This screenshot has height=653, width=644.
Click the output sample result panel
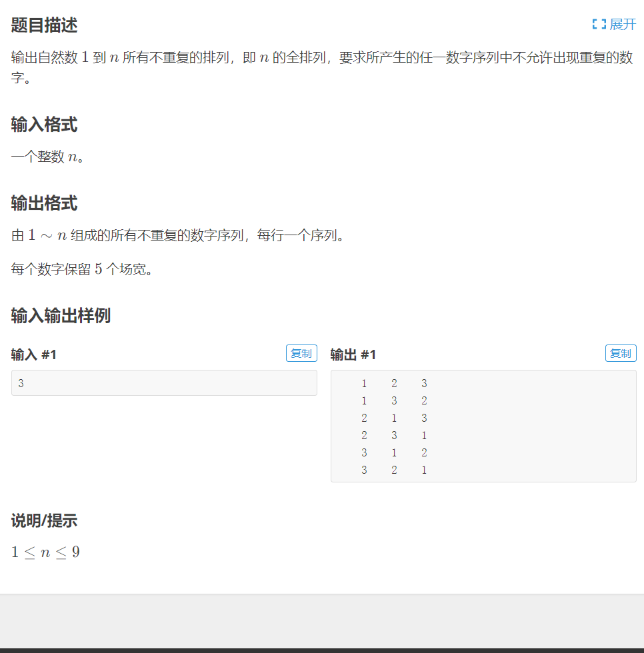pyautogui.click(x=483, y=426)
